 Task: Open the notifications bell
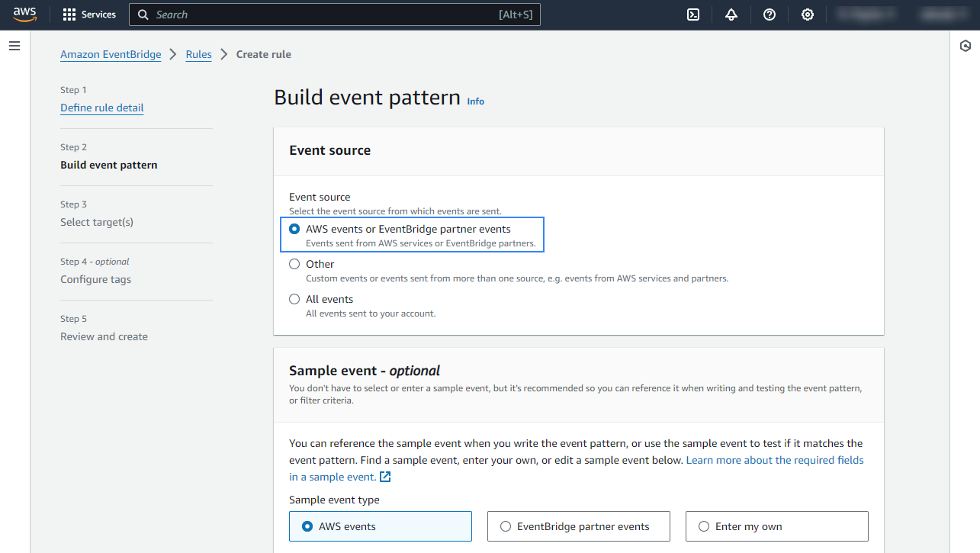731,14
